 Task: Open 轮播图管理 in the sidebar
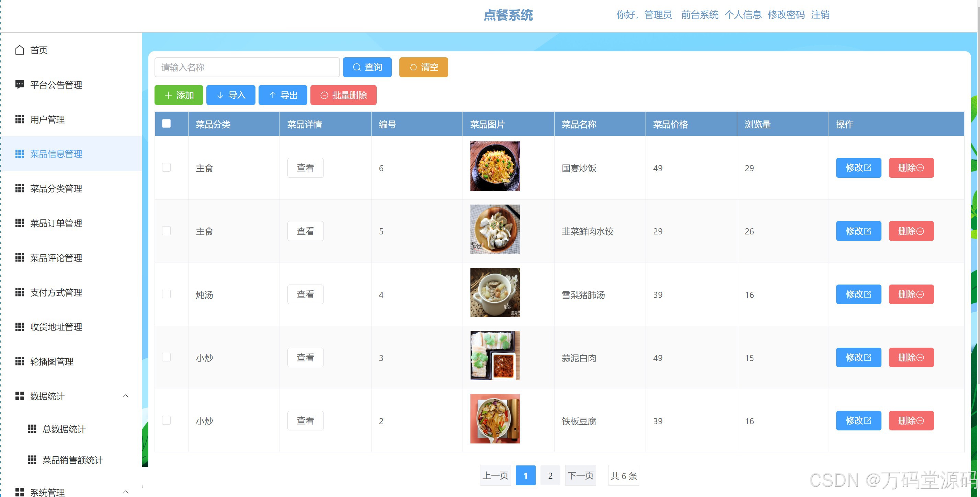[x=52, y=362]
